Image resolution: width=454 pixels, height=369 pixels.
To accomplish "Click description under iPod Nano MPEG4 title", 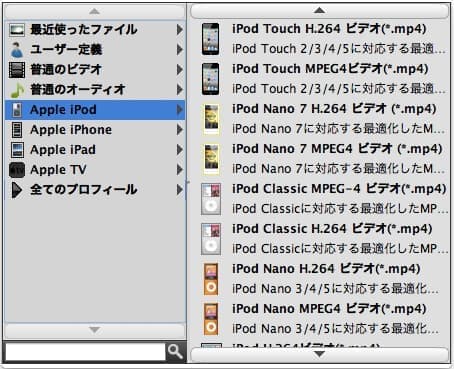I will coord(335,329).
